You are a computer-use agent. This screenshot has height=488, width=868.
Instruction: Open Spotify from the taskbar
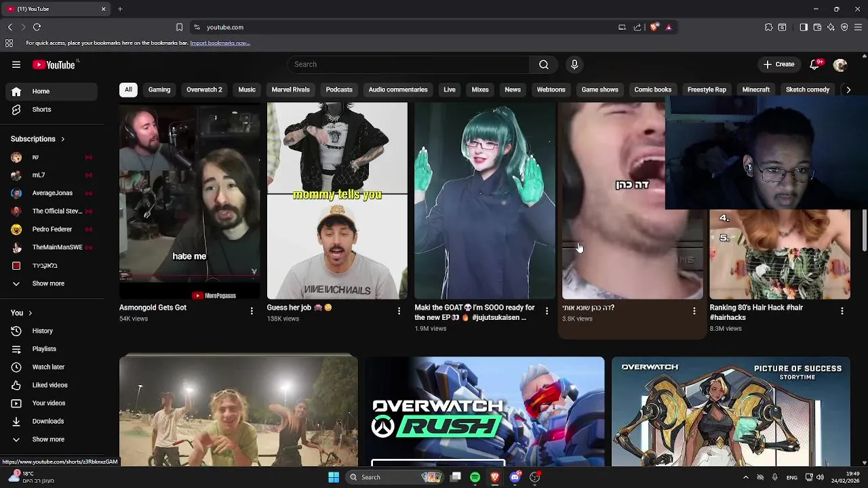pyautogui.click(x=475, y=477)
